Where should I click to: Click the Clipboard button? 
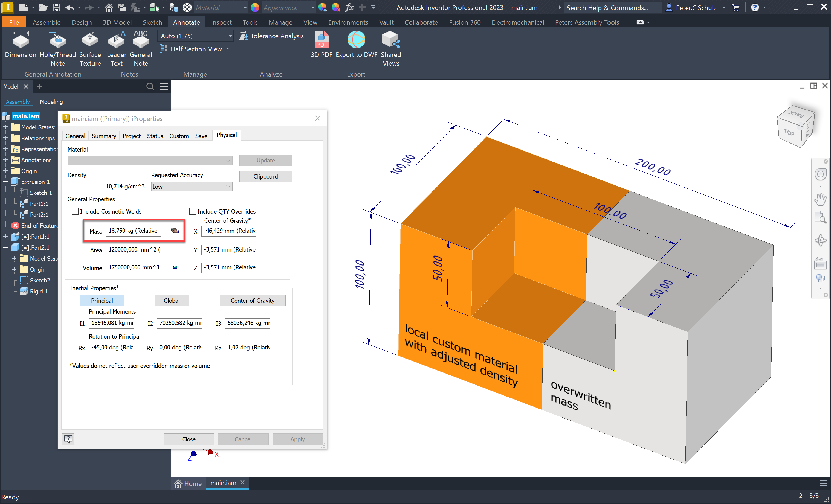point(265,176)
